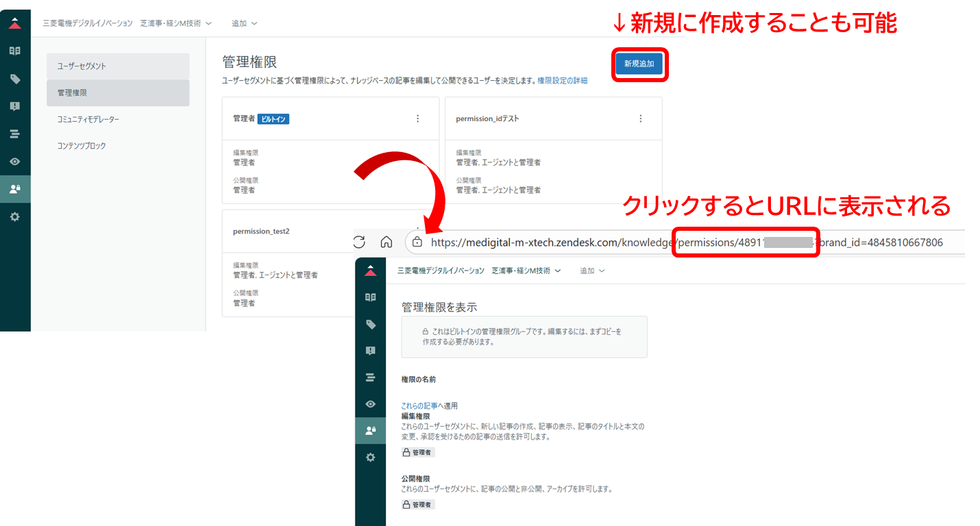Click the 新規追加 button
The width and height of the screenshot is (980, 526).
[639, 64]
